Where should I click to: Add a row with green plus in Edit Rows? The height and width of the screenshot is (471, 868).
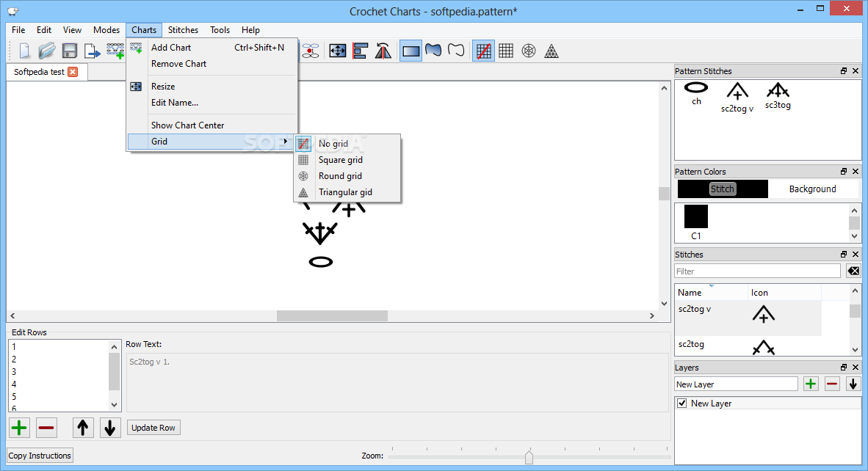click(19, 427)
